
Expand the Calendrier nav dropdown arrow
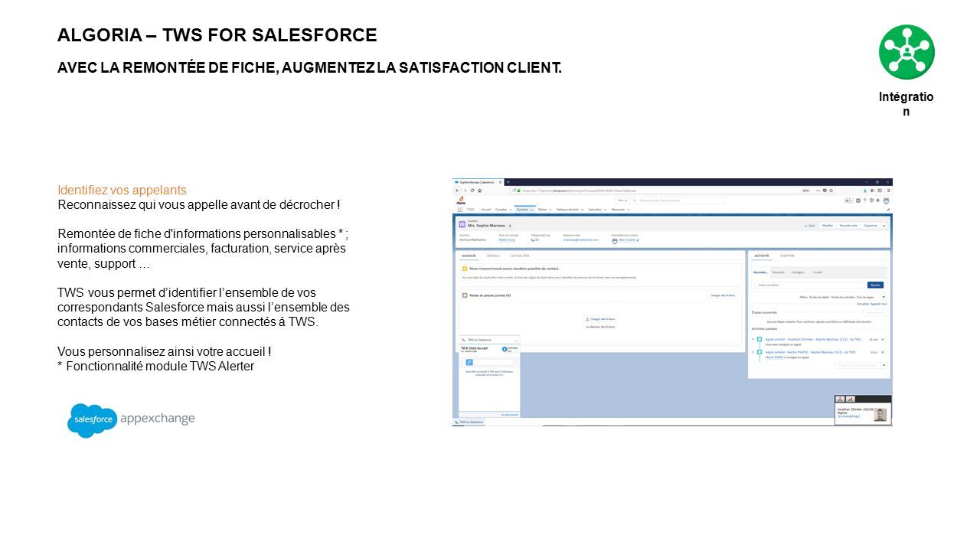coord(606,210)
